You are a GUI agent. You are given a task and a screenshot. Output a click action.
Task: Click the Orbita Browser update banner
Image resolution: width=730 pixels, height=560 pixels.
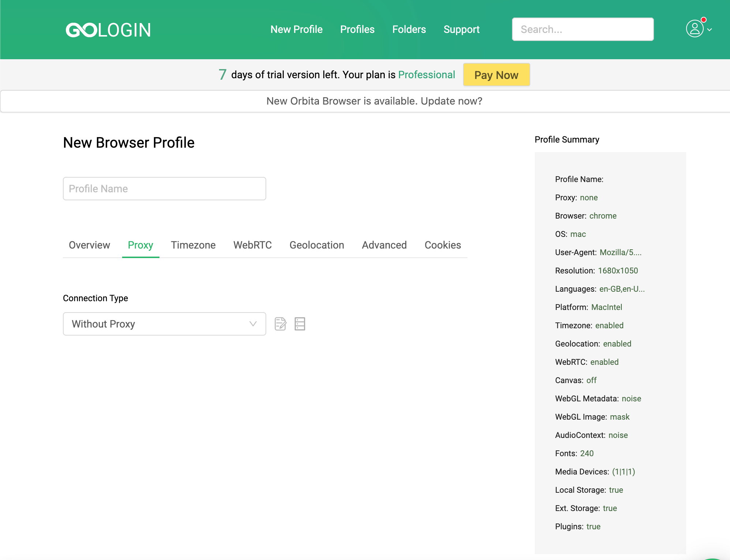(x=374, y=101)
